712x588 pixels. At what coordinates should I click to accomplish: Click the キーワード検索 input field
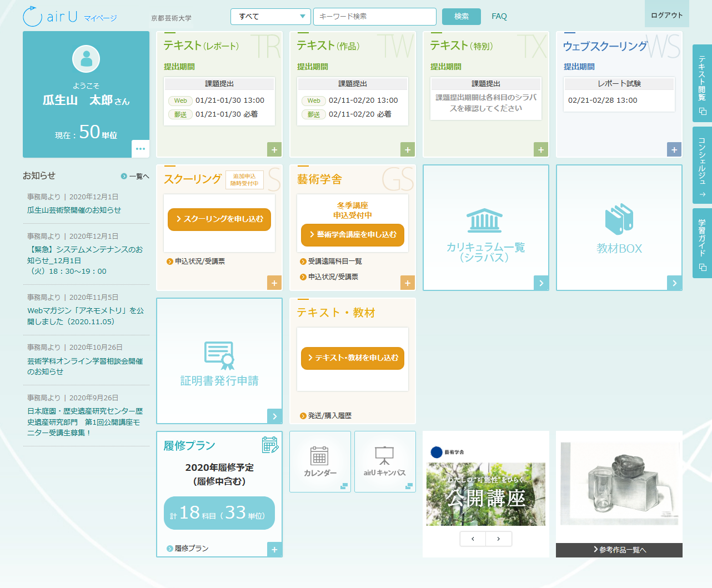(375, 17)
